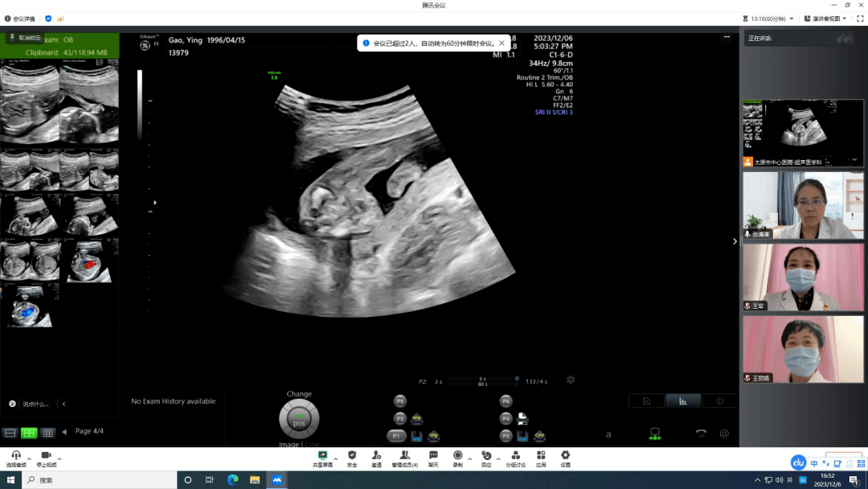This screenshot has width=868, height=489.
Task: Expand share screen options arrow
Action: [x=335, y=458]
